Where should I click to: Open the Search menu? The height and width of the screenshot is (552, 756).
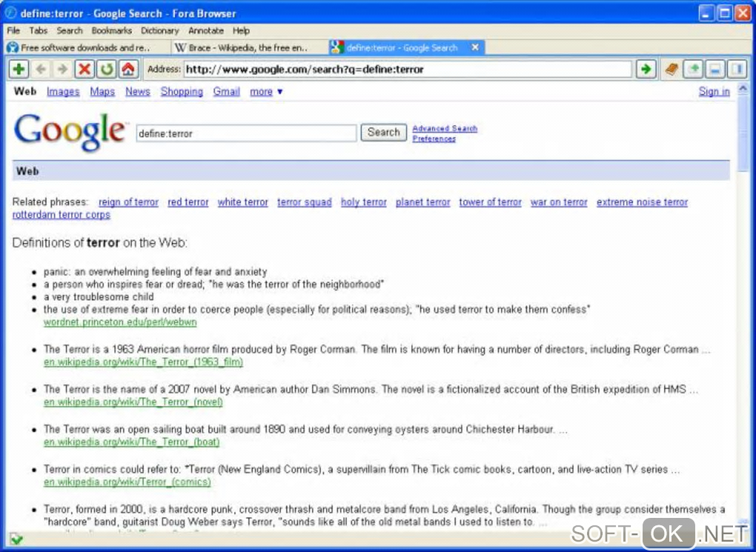pyautogui.click(x=70, y=30)
